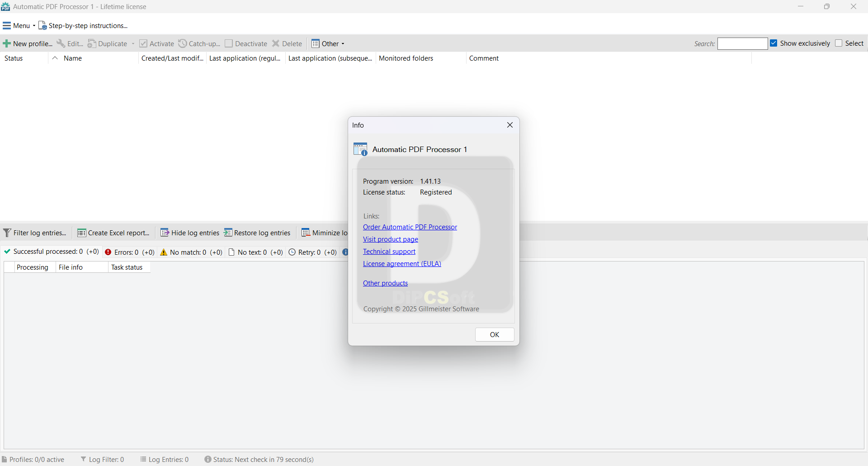Image resolution: width=868 pixels, height=466 pixels.
Task: Click the Catch-up clock icon
Action: tap(183, 43)
